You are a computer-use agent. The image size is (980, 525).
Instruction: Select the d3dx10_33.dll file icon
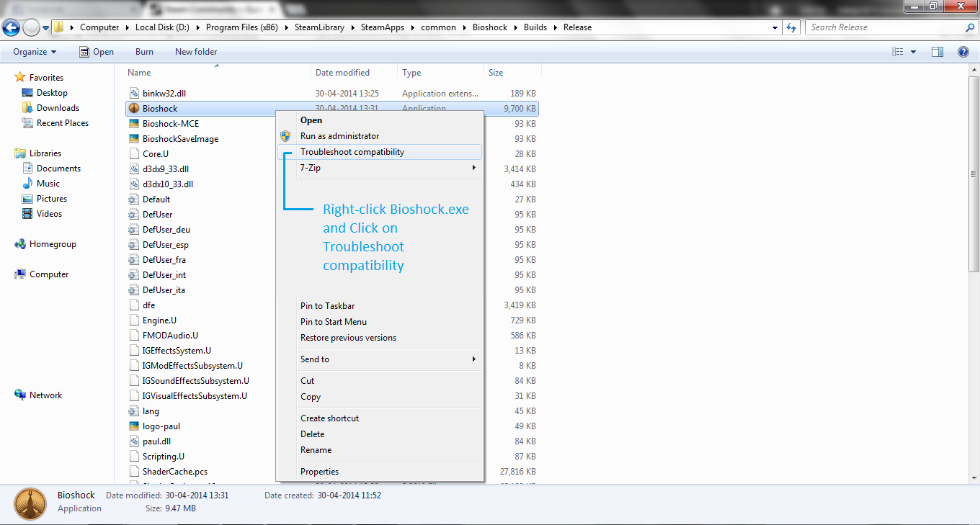[134, 184]
